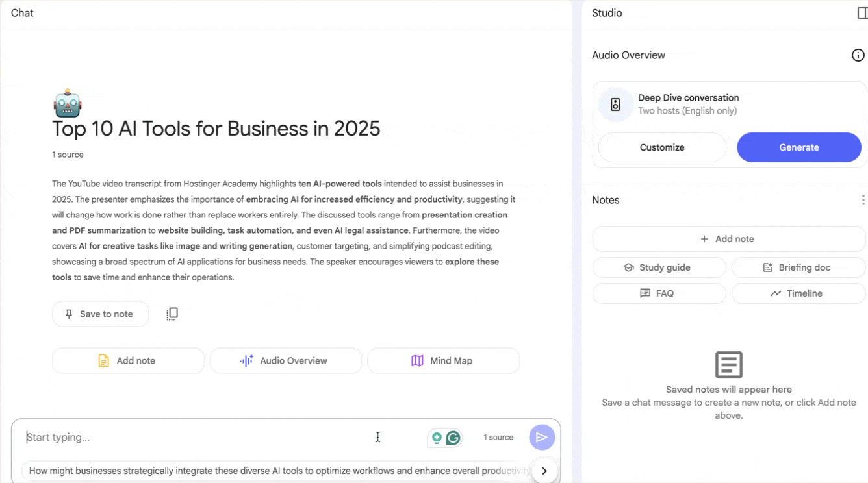The image size is (868, 483).
Task: Click Add note in the Studio panel
Action: [x=728, y=239]
